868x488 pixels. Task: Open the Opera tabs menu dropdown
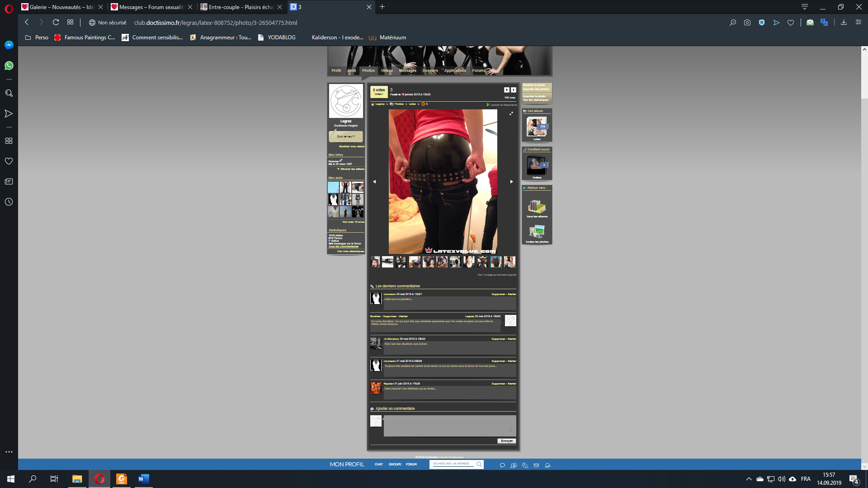point(805,7)
